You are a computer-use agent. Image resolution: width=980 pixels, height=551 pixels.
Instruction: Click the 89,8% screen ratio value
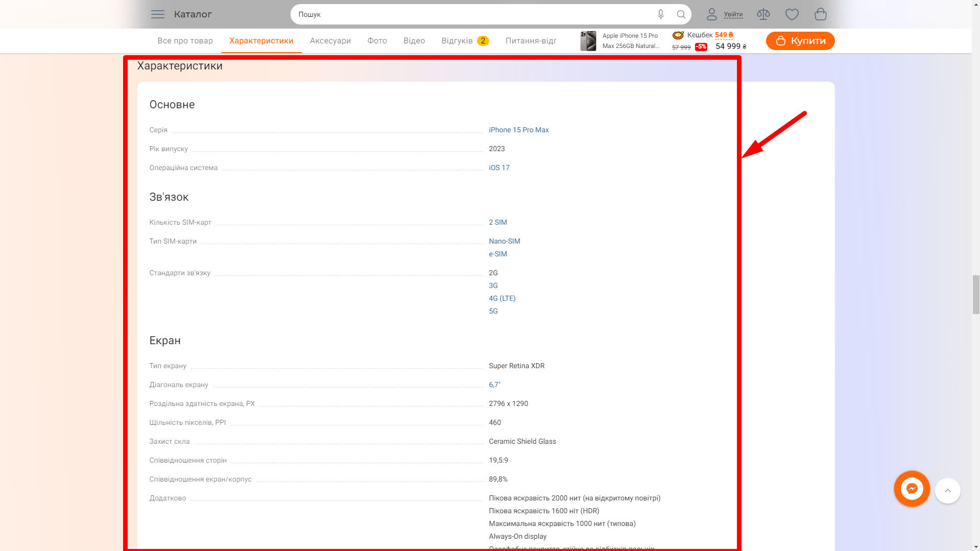[498, 479]
